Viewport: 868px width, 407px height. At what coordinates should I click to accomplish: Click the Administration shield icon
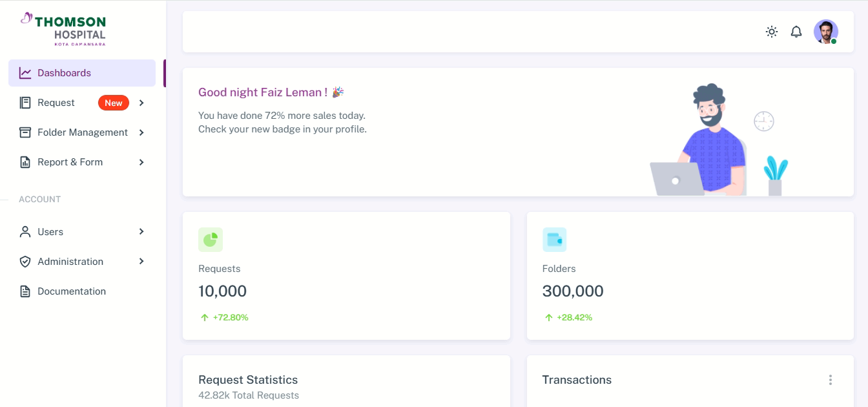pos(25,262)
